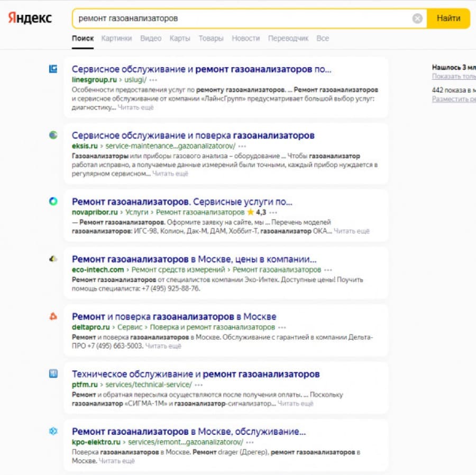Click the novapribor.ru favicon icon
Screen dimensions: 476x475
pos(53,201)
